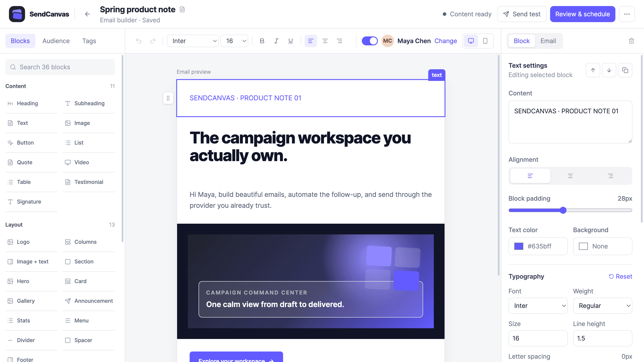Toggle italic formatting
This screenshot has height=362, width=644.
(276, 41)
